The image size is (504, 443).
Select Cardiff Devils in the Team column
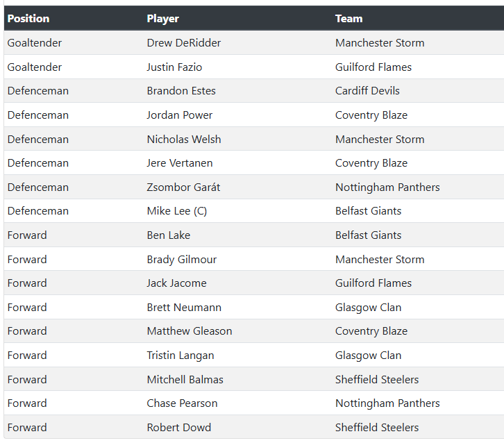click(367, 91)
